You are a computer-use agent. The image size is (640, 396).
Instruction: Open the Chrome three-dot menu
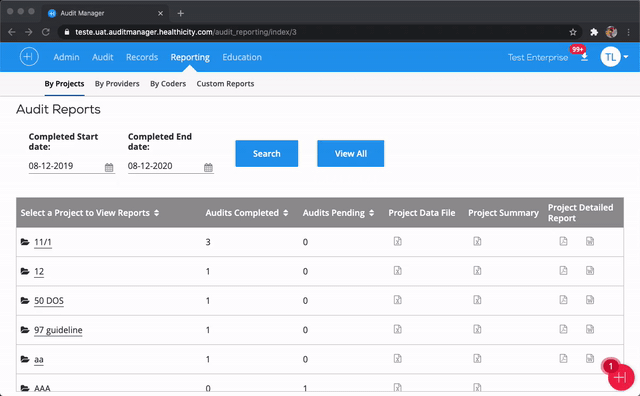coord(629,32)
